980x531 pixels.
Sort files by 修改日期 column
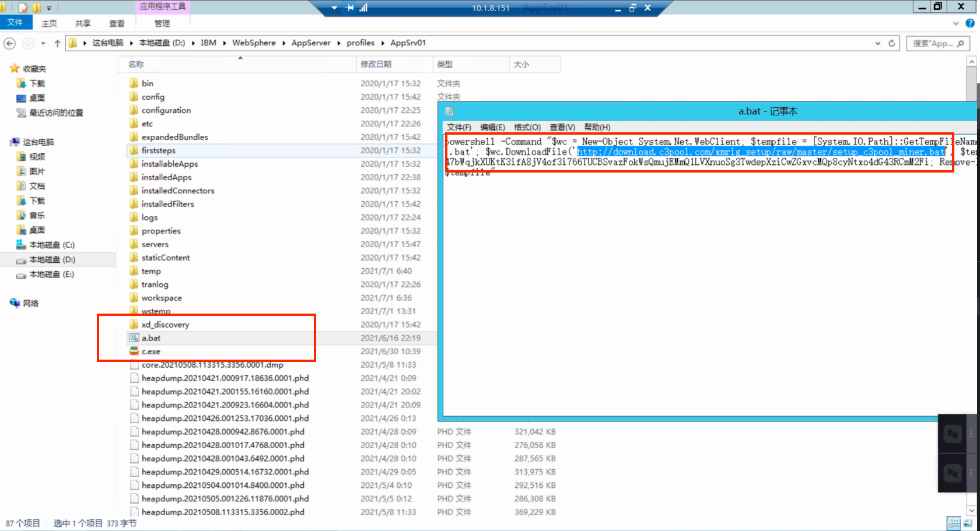pyautogui.click(x=376, y=64)
